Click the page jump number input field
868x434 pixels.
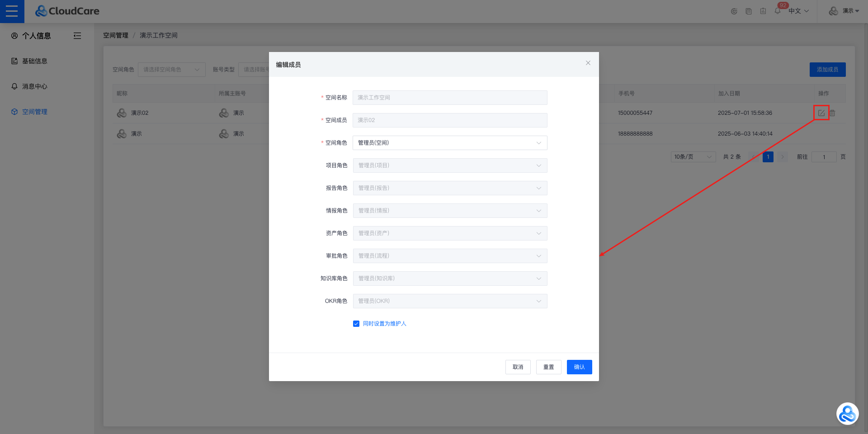coord(824,157)
